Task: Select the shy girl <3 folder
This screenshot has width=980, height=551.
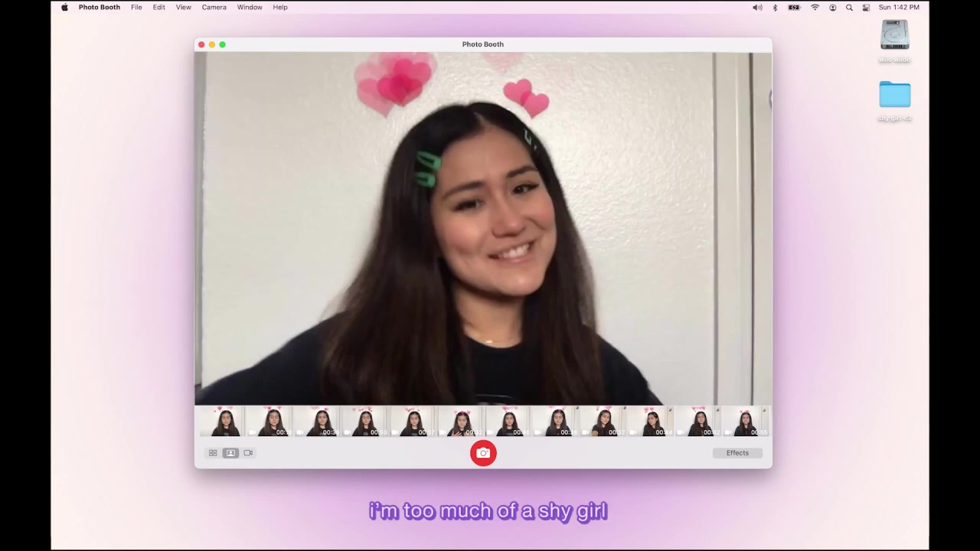Action: click(x=894, y=95)
